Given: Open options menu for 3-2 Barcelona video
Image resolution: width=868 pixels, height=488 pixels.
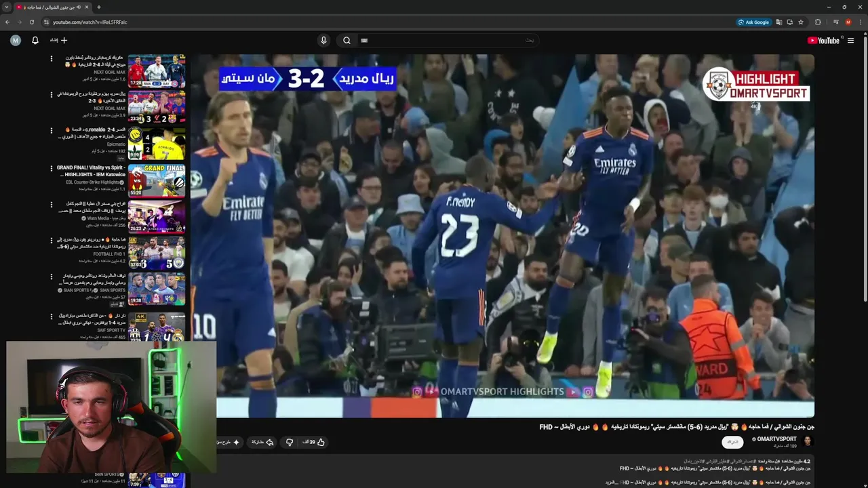Looking at the screenshot, I should click(51, 95).
